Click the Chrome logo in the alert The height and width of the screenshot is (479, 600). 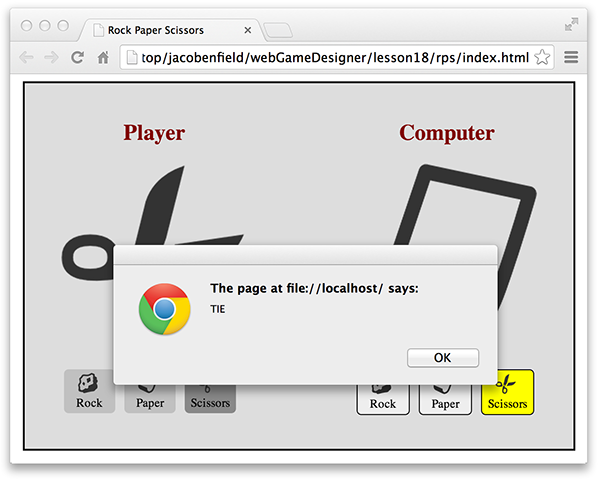pos(165,309)
